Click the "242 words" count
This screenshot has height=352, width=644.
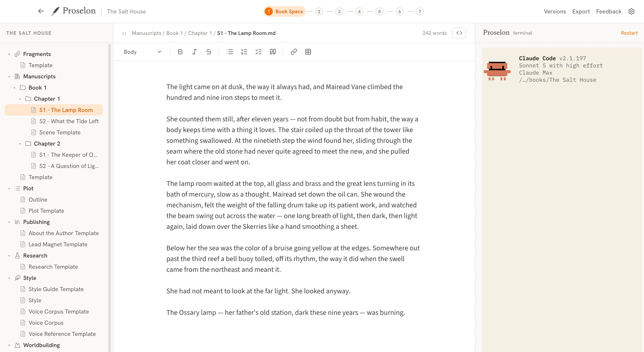434,33
